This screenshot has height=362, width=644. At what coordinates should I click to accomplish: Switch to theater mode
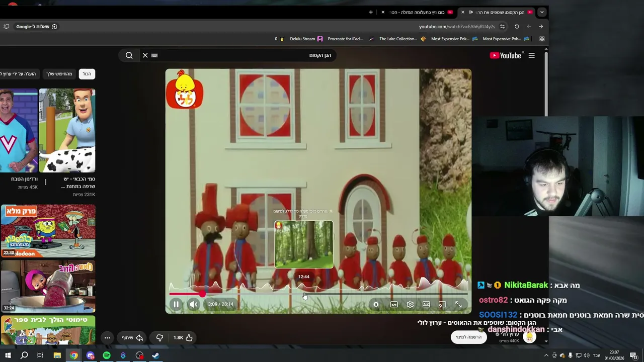tap(426, 304)
